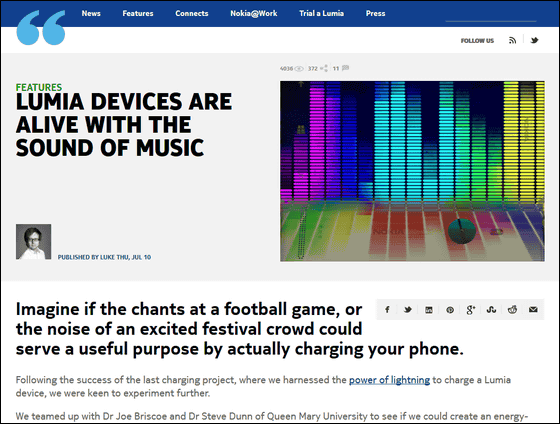Viewport: 560px width, 424px height.
Task: Click the 372 shares icon
Action: click(x=324, y=68)
